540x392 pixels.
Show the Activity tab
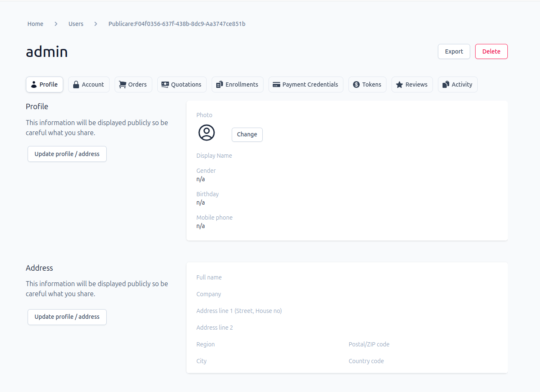pyautogui.click(x=458, y=85)
